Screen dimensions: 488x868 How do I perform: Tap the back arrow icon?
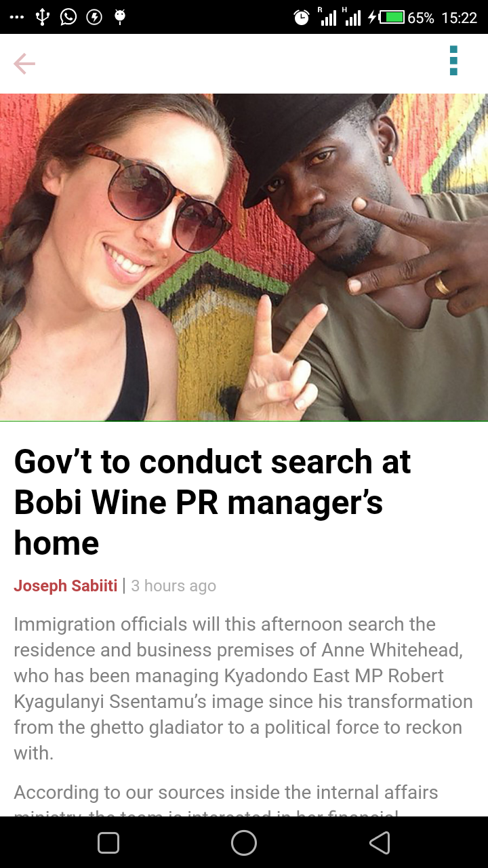pyautogui.click(x=24, y=64)
